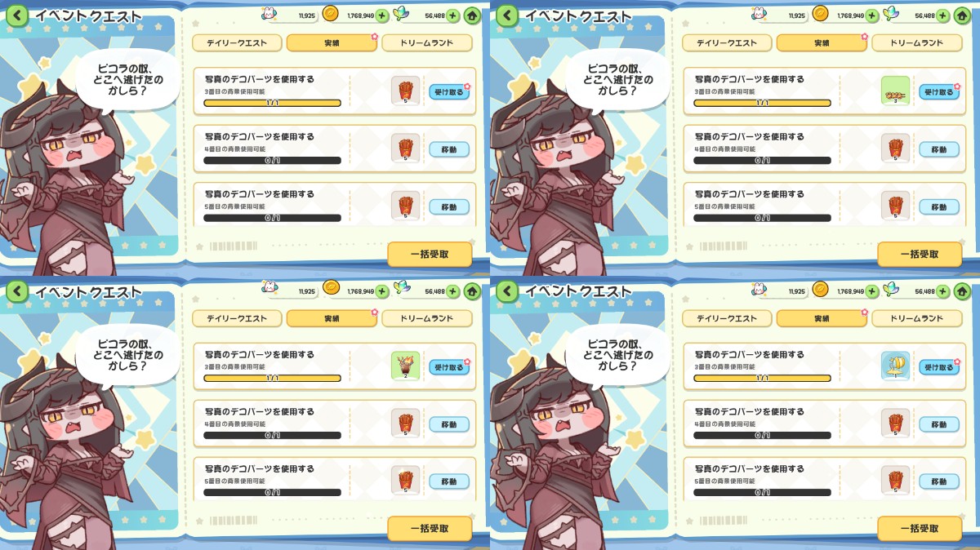Viewport: 980px width, 550px height.
Task: Tap the parfait drink reward icon showing quantity 2
Action: [x=405, y=366]
